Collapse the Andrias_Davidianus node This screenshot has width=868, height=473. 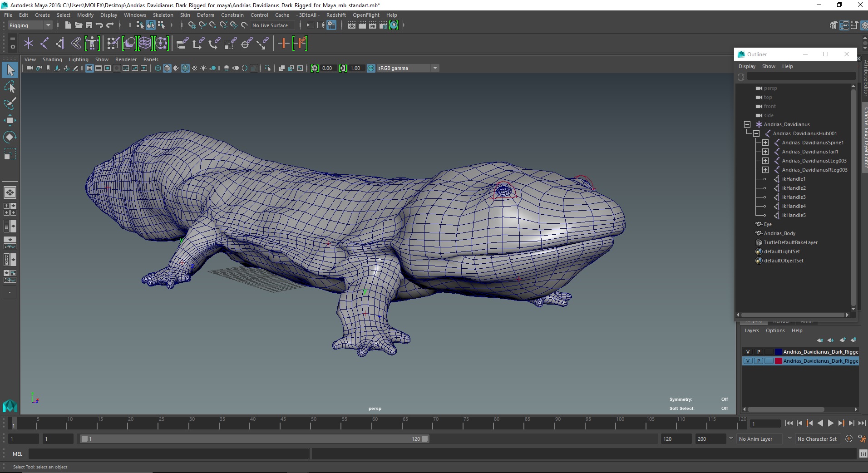pyautogui.click(x=747, y=124)
